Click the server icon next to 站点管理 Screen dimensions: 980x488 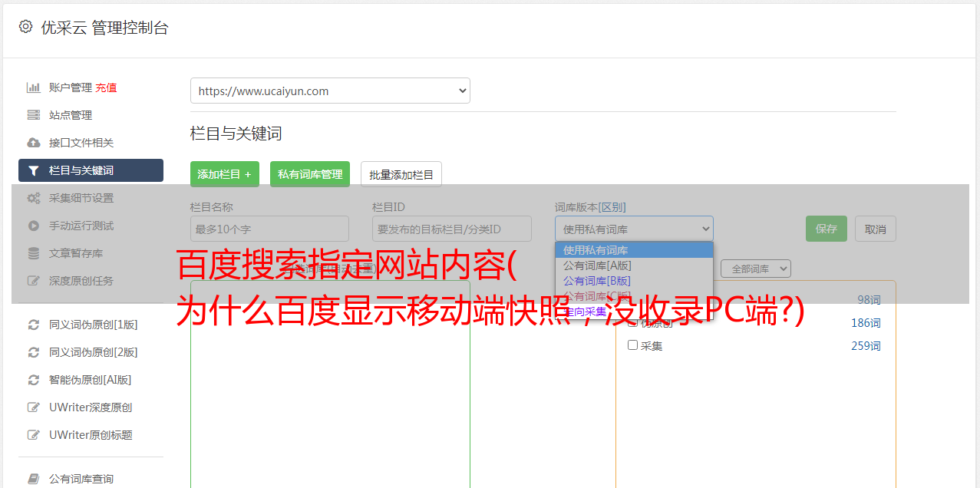pos(33,115)
